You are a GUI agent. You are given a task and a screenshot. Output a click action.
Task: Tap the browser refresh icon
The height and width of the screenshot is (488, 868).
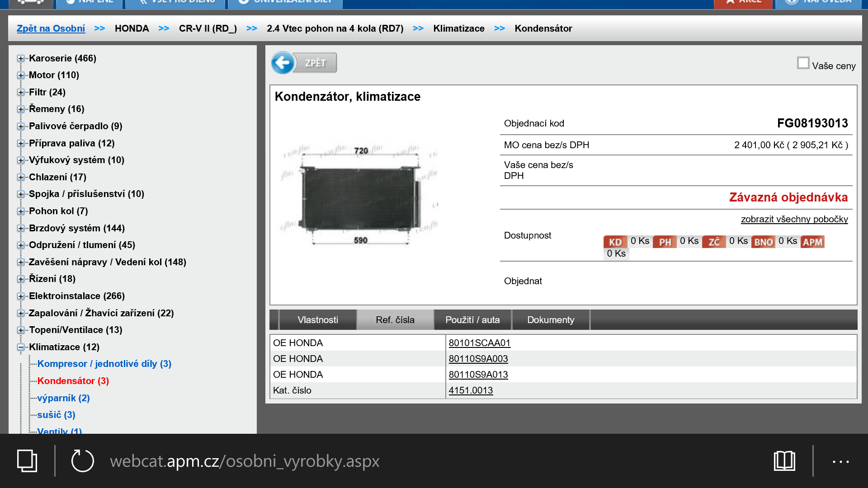point(82,461)
